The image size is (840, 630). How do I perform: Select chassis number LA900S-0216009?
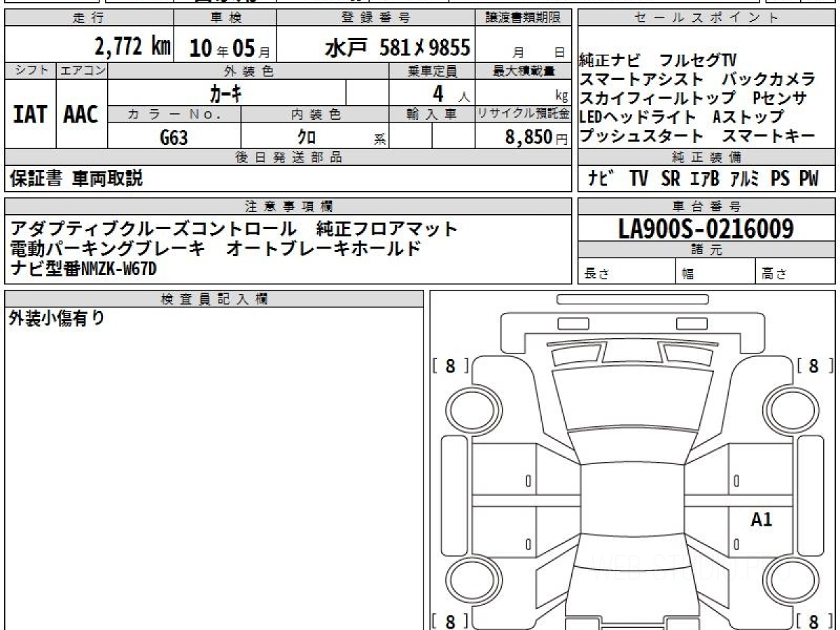click(x=706, y=228)
